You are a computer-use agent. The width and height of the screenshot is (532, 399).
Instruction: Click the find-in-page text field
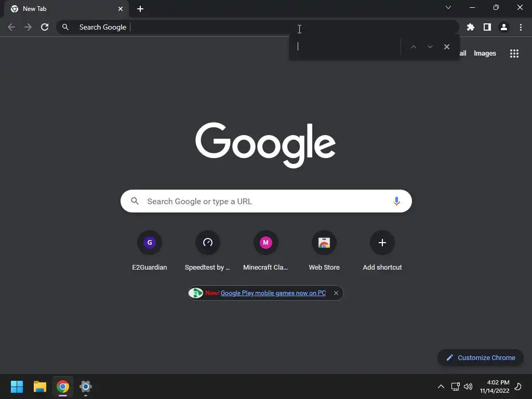click(346, 46)
